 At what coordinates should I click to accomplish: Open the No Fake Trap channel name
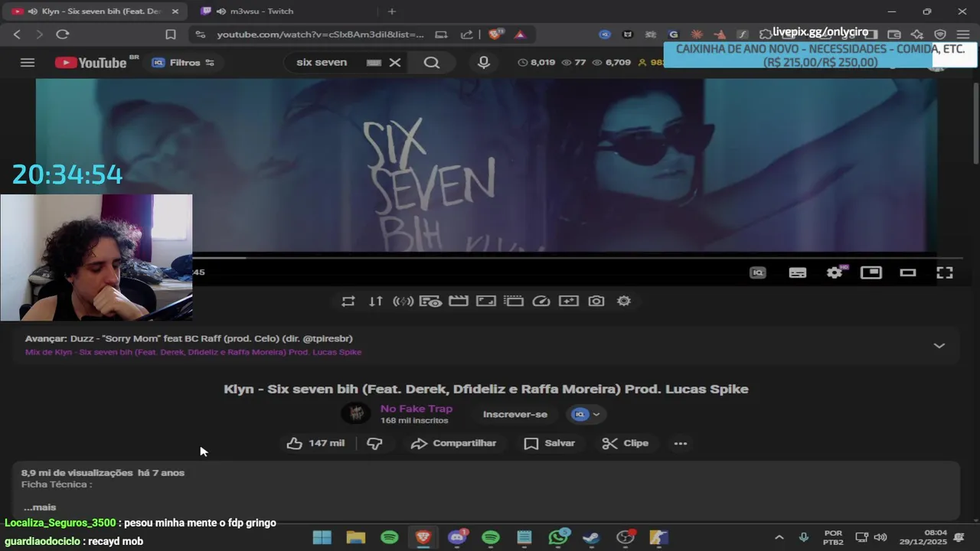click(x=416, y=409)
